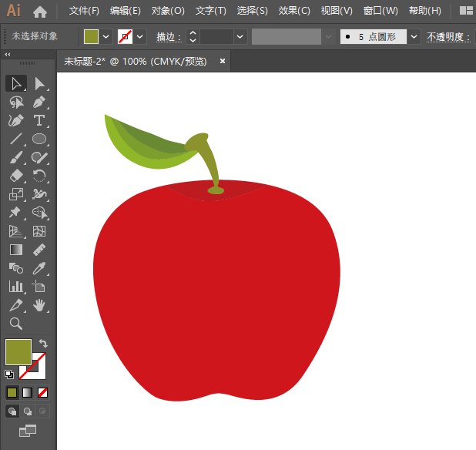Click the olive green fill swatch in toolbox
476x450 pixels.
pyautogui.click(x=18, y=352)
